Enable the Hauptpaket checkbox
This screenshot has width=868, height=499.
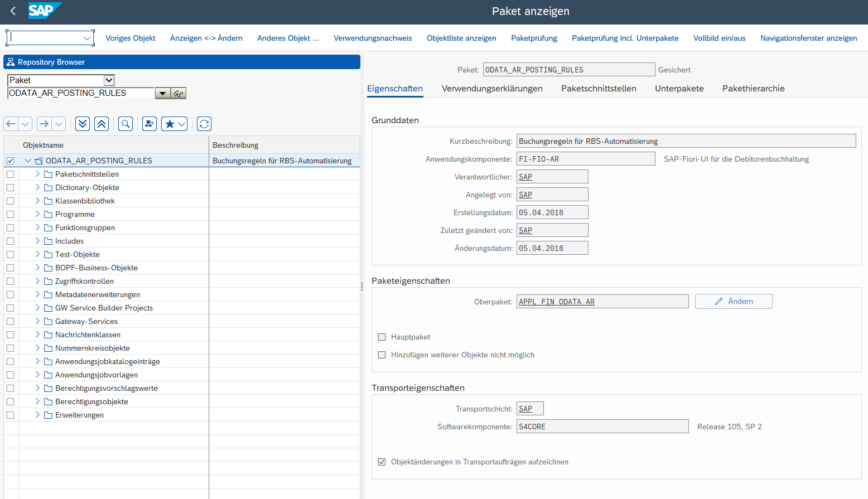click(x=382, y=337)
